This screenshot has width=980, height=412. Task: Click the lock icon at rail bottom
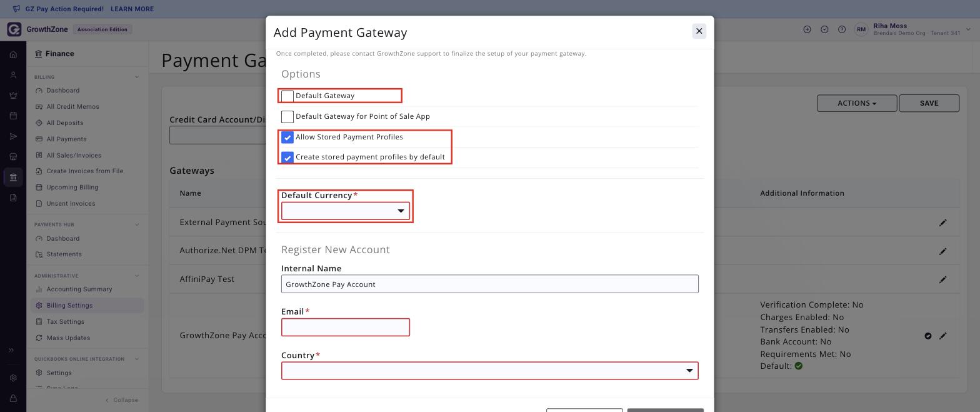(13, 398)
